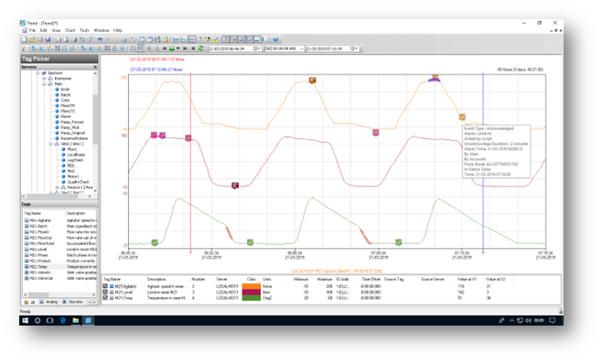The image size is (602, 364).
Task: Click the green play button in toolbar
Action: tap(172, 48)
